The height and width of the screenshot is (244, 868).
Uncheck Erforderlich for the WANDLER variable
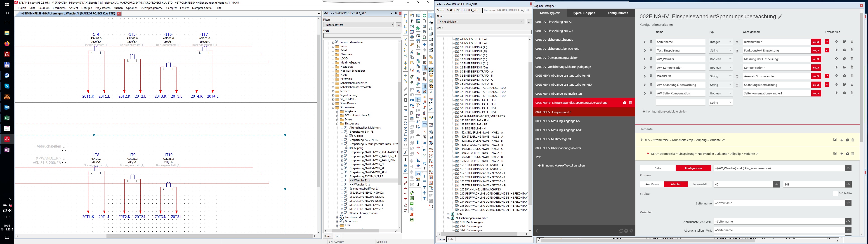pos(827,76)
